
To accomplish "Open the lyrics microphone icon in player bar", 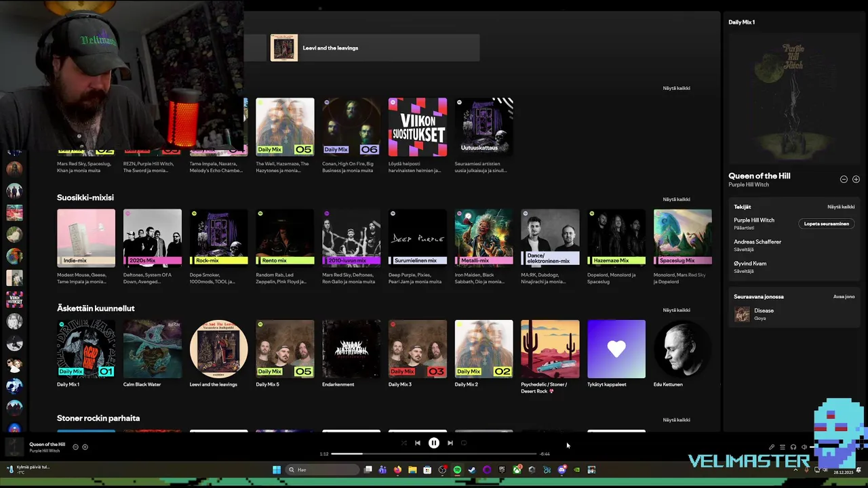I will click(x=771, y=447).
